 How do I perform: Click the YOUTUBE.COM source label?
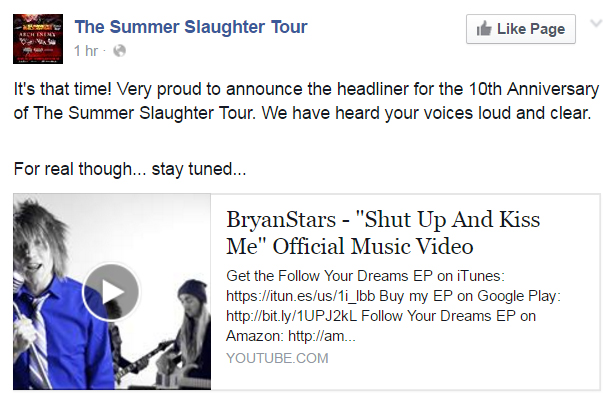click(277, 358)
